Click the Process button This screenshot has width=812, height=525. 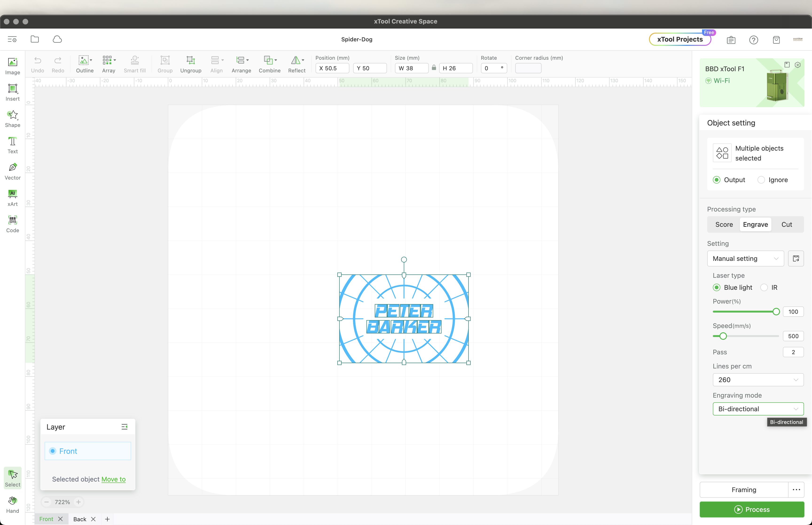[x=752, y=509]
